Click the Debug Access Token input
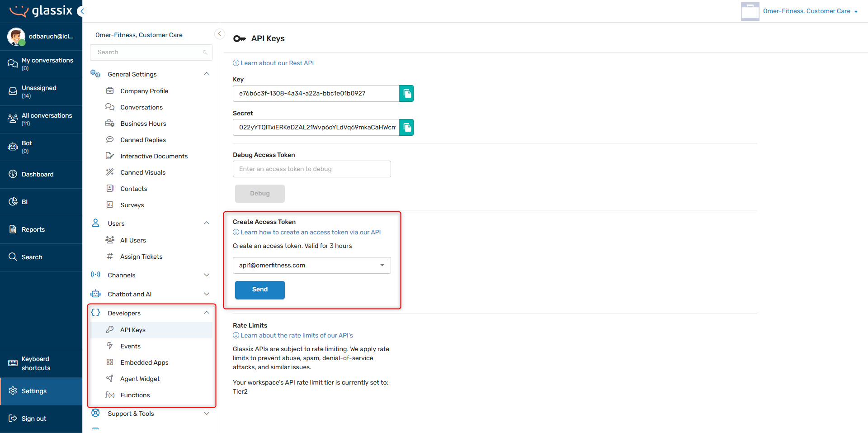The width and height of the screenshot is (868, 433). (312, 169)
